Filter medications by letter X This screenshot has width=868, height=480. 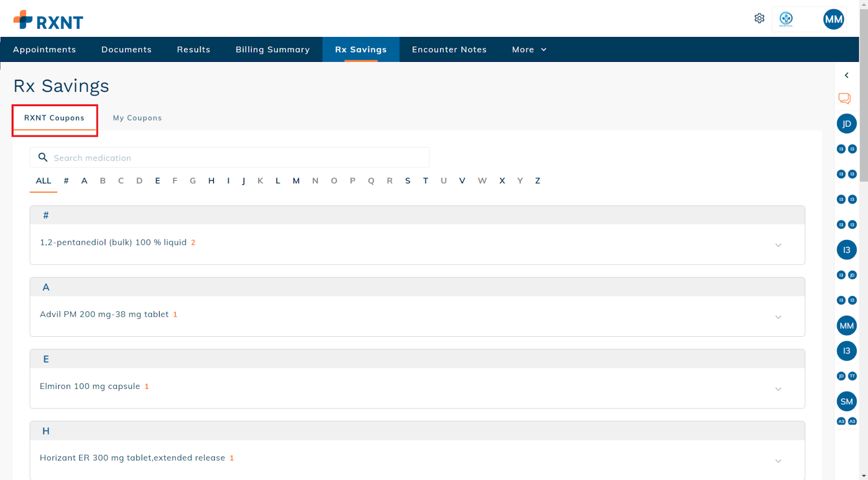[502, 181]
